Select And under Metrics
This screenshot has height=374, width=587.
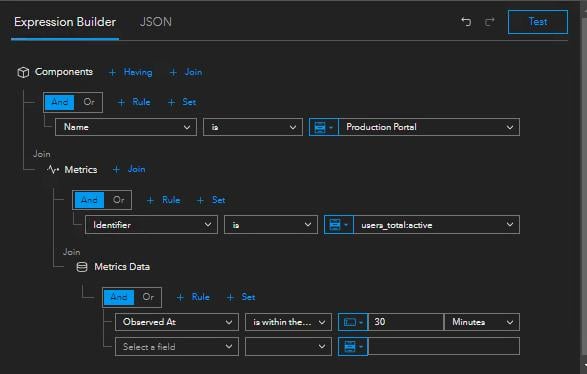(x=89, y=200)
